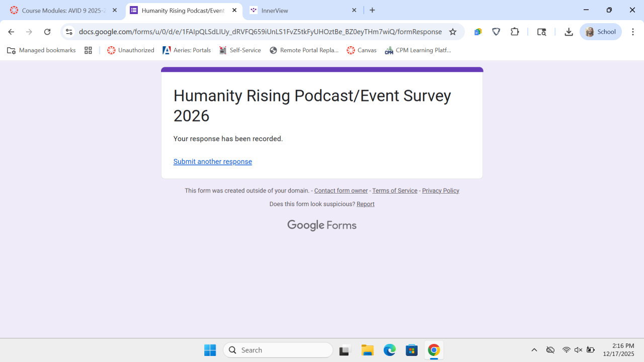Click the site information icon in address bar

click(69, 32)
